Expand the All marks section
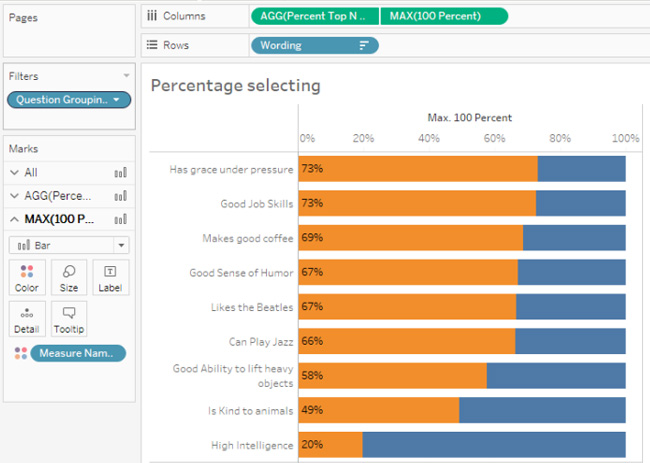Screen dimensions: 650x463 coord(14,173)
